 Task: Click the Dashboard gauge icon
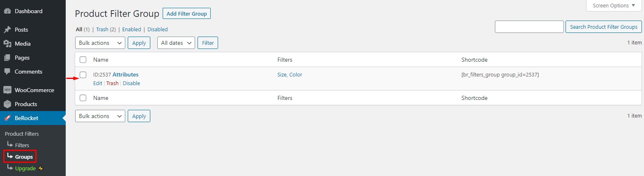click(7, 12)
